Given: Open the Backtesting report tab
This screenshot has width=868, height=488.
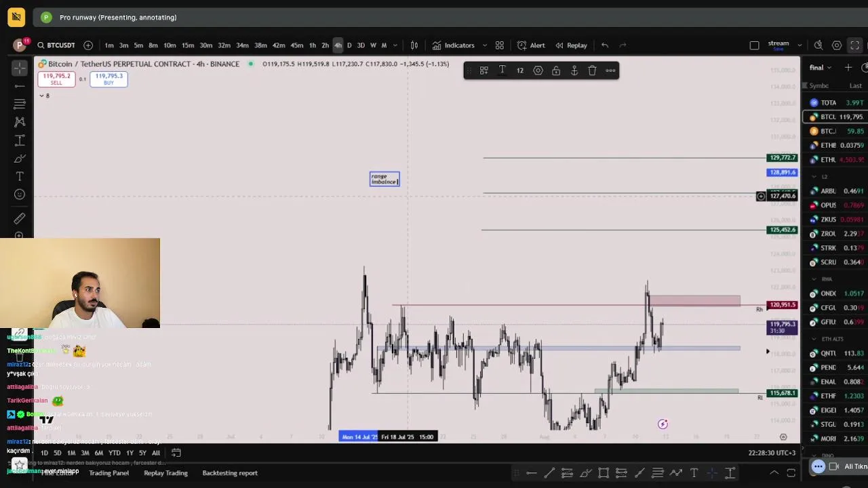Looking at the screenshot, I should coord(230,473).
